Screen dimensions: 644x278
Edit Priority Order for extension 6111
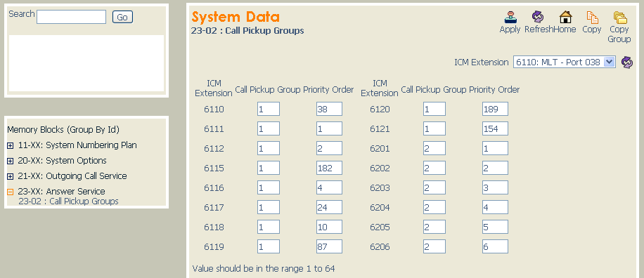tap(330, 128)
